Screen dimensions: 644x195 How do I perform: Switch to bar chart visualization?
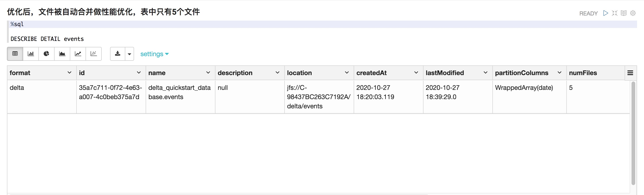pos(31,54)
